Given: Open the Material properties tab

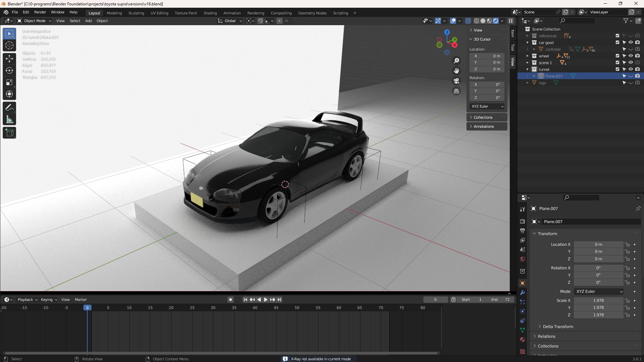Looking at the screenshot, I should coord(523,340).
